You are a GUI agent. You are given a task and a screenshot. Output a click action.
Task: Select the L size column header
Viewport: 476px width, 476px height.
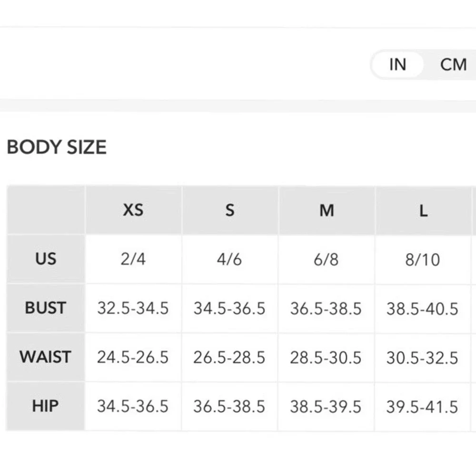click(x=423, y=210)
